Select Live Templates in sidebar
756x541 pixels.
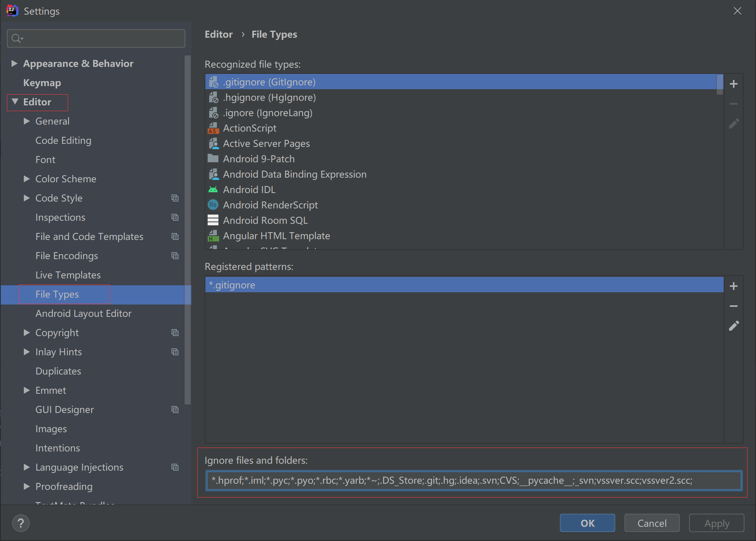point(68,275)
